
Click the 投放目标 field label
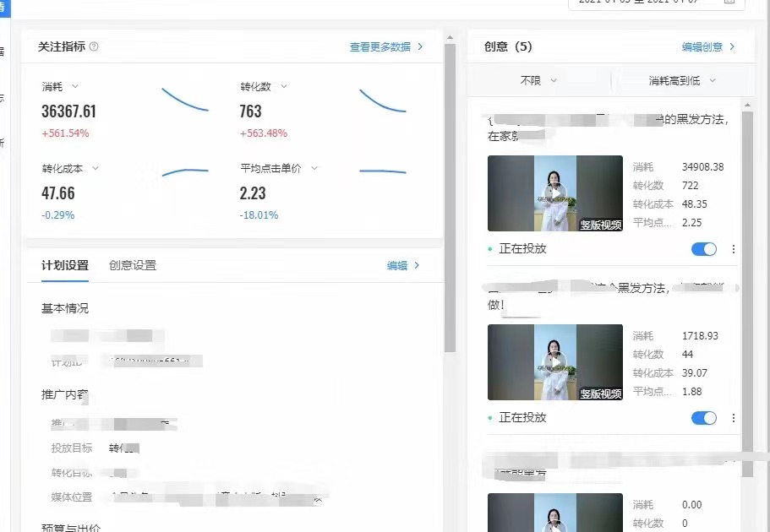pos(72,448)
